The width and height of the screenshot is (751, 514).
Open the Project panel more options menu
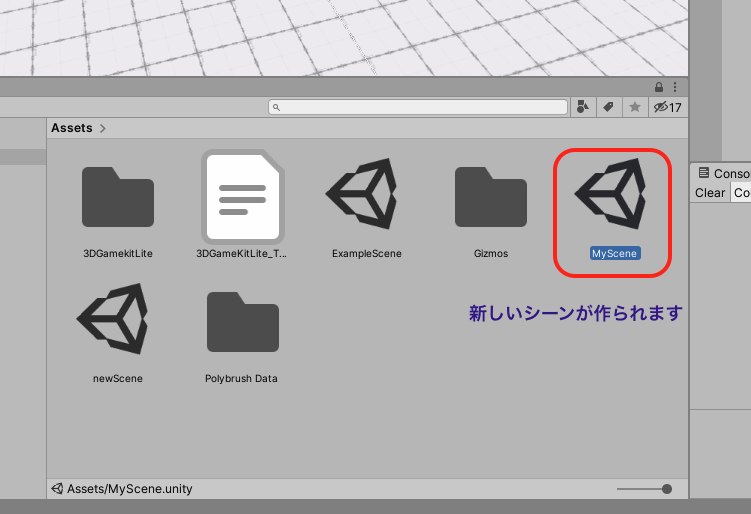(x=677, y=88)
